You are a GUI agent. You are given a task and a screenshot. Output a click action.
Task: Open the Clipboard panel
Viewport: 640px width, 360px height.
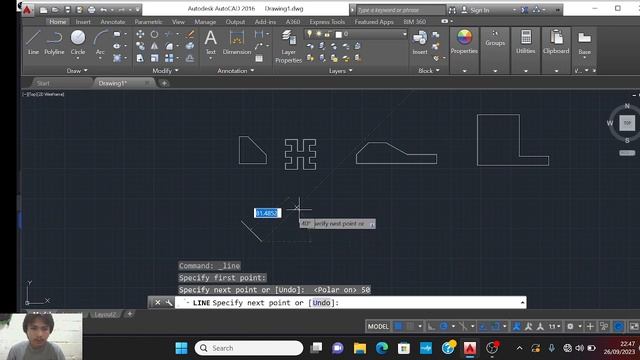[x=556, y=42]
